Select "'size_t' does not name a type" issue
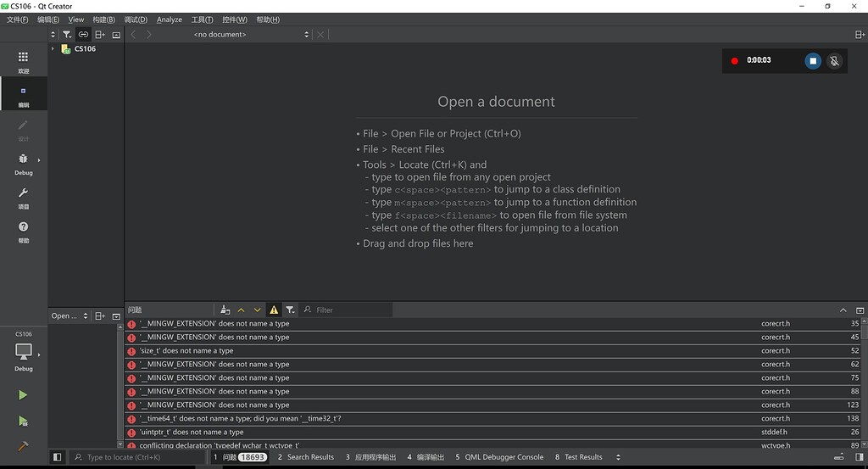Image resolution: width=868 pixels, height=469 pixels. [492, 350]
